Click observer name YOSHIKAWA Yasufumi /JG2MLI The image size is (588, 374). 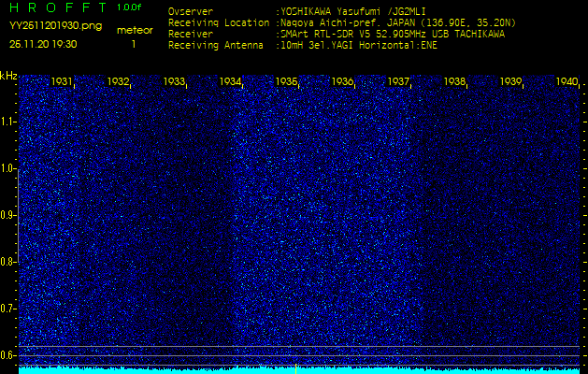pos(352,11)
